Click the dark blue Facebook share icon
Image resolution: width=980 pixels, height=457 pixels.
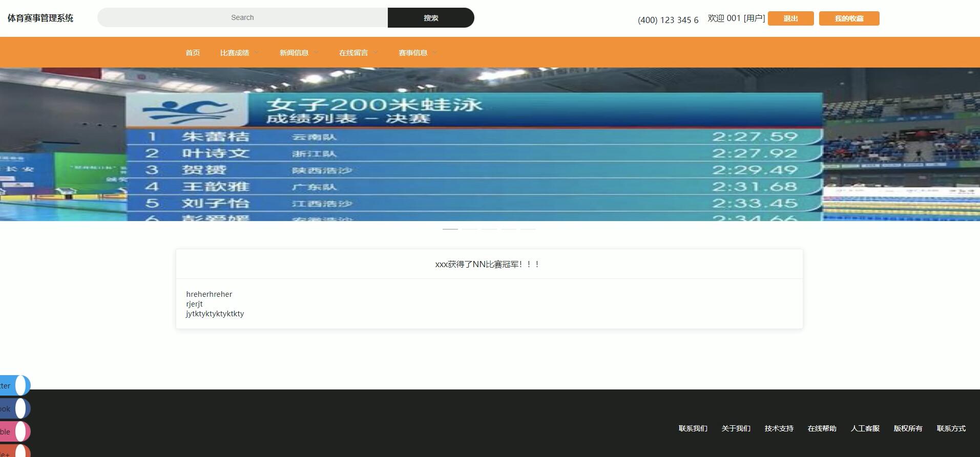click(x=15, y=408)
